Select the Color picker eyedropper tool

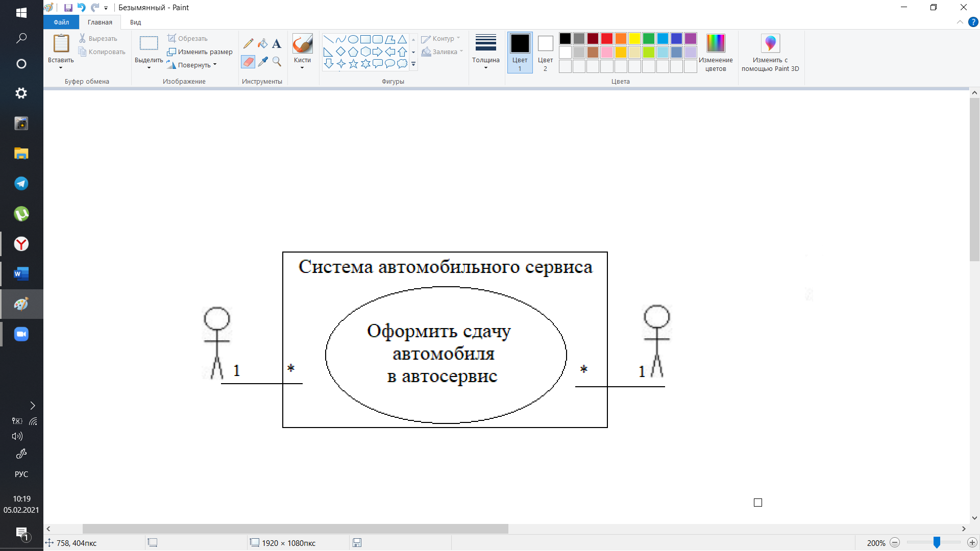[262, 62]
